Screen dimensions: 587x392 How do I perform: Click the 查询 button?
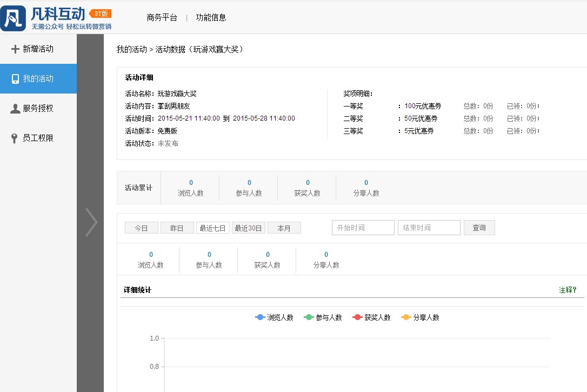tap(479, 228)
